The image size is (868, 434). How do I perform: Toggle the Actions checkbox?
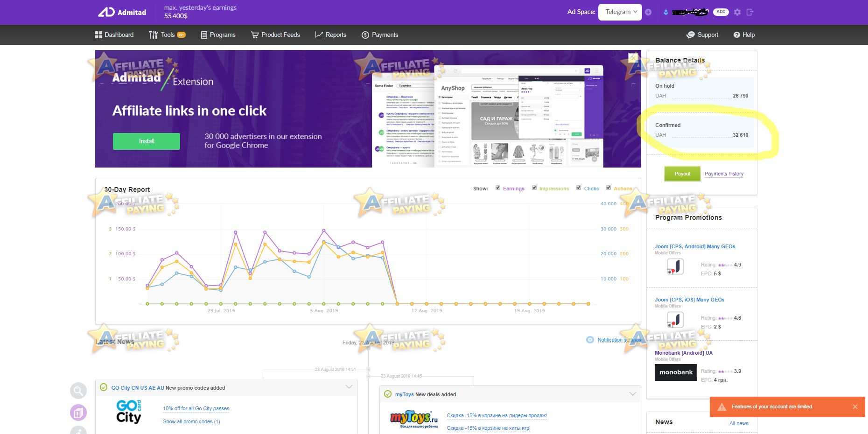(609, 188)
